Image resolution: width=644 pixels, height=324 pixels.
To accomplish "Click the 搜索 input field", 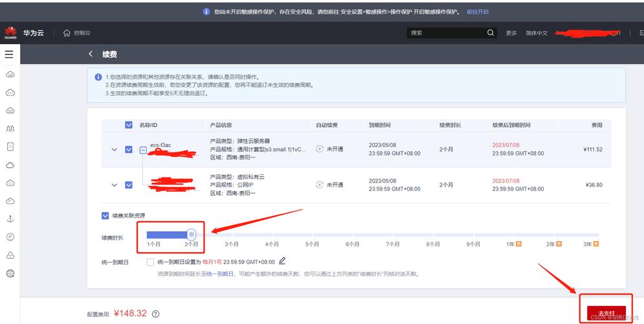I will click(x=447, y=33).
